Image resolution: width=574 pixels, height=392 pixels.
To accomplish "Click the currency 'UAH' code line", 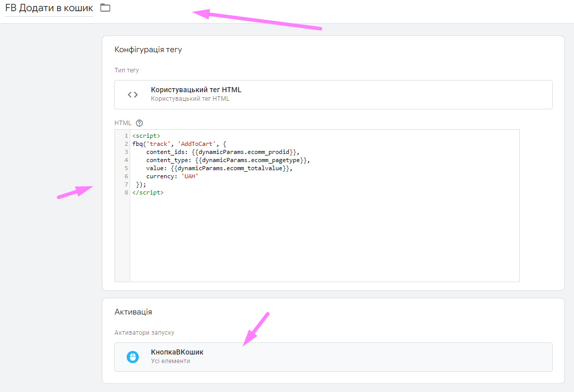I will 172,176.
